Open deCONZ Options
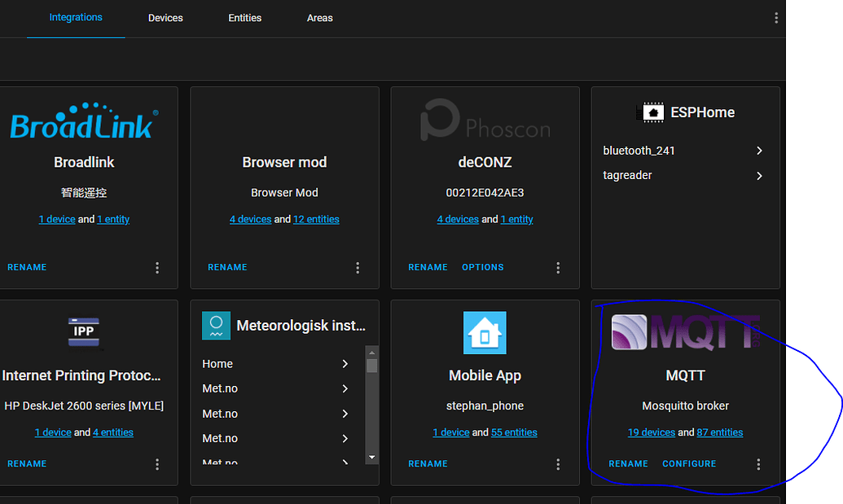The height and width of the screenshot is (504, 843). click(483, 267)
